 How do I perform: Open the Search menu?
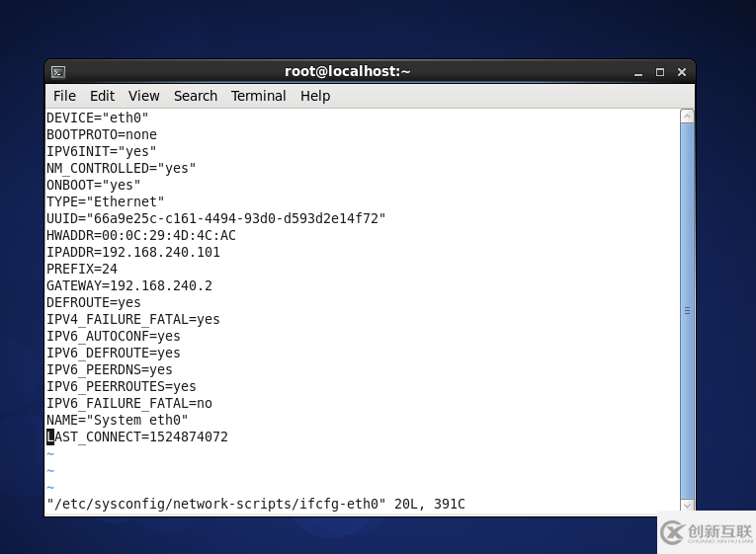pyautogui.click(x=196, y=96)
